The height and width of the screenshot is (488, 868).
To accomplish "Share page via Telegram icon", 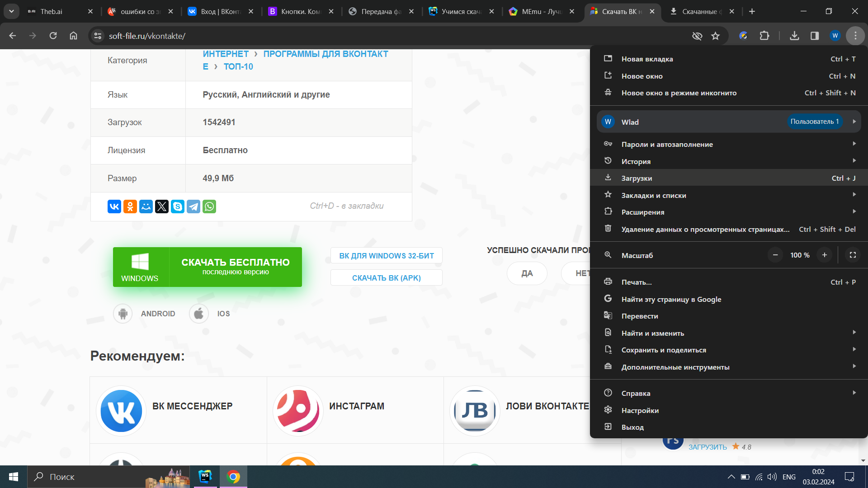I will (x=193, y=206).
